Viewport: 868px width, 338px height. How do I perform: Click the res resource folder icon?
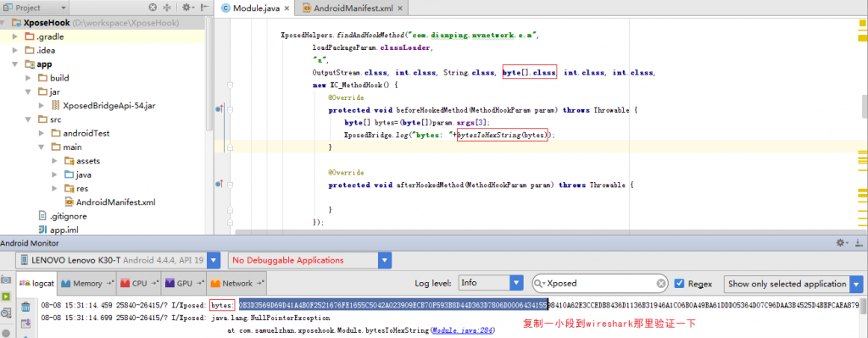(x=70, y=189)
